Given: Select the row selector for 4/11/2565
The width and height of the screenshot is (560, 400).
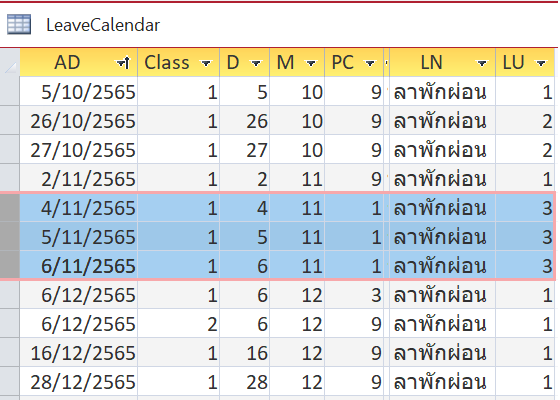Looking at the screenshot, I should (10, 208).
